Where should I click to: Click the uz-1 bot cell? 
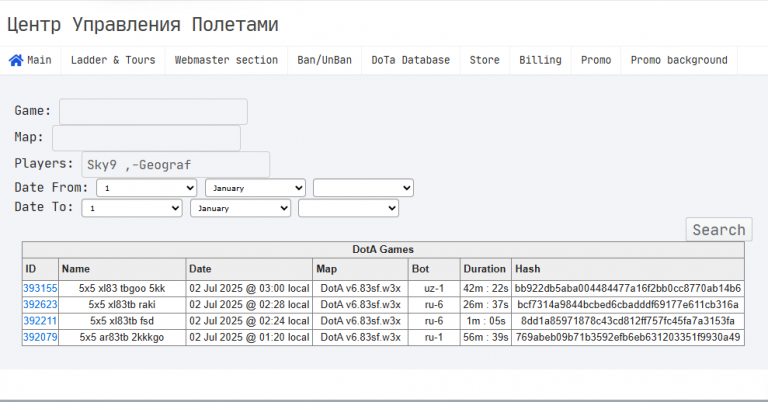click(x=434, y=288)
